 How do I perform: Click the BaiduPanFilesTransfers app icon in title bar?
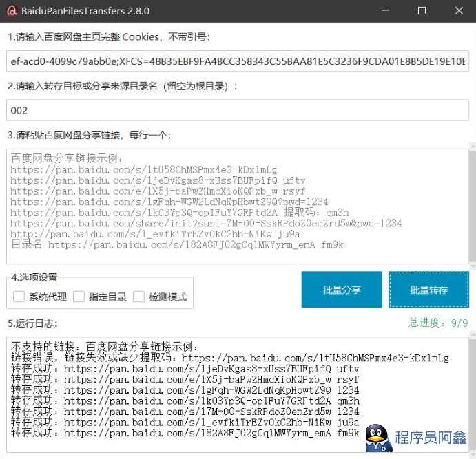pyautogui.click(x=12, y=11)
